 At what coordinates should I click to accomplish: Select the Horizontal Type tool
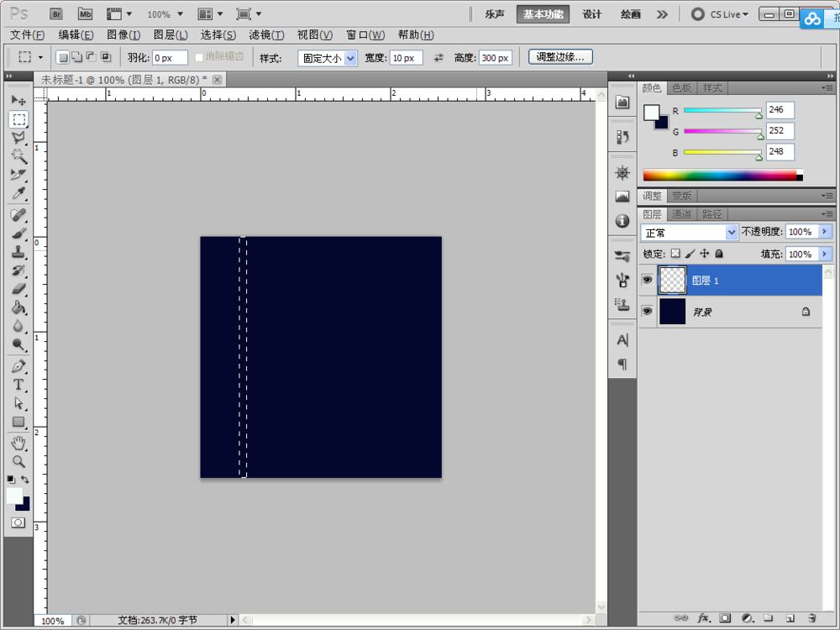click(18, 385)
